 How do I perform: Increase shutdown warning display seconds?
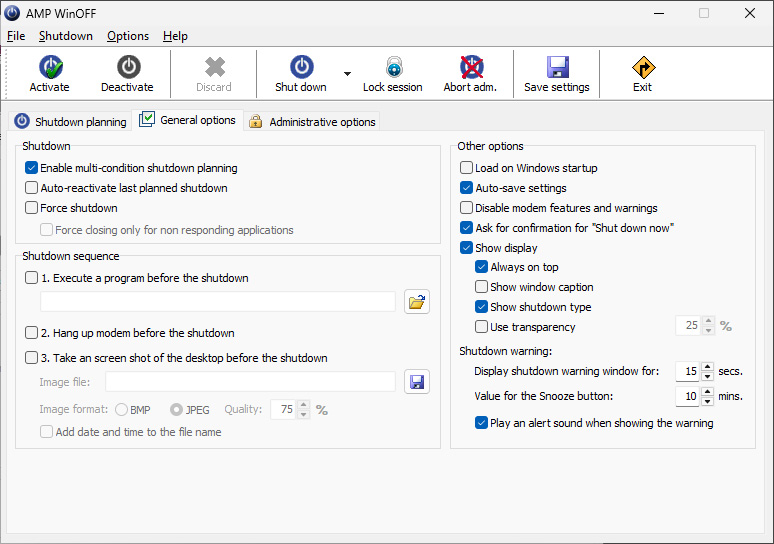(x=708, y=367)
